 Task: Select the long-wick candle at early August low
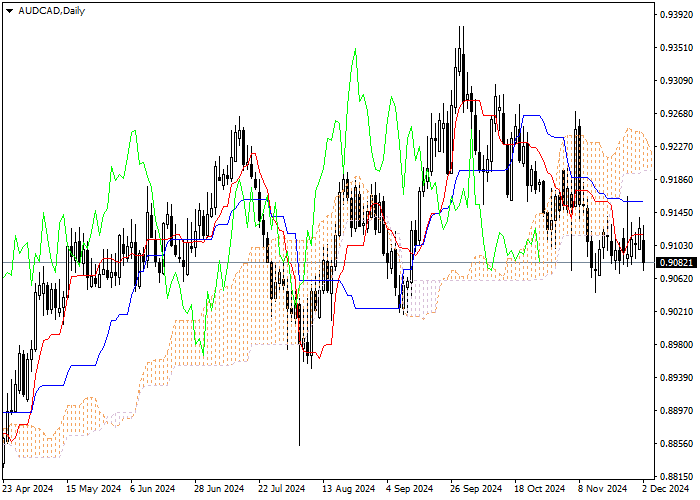point(299,375)
